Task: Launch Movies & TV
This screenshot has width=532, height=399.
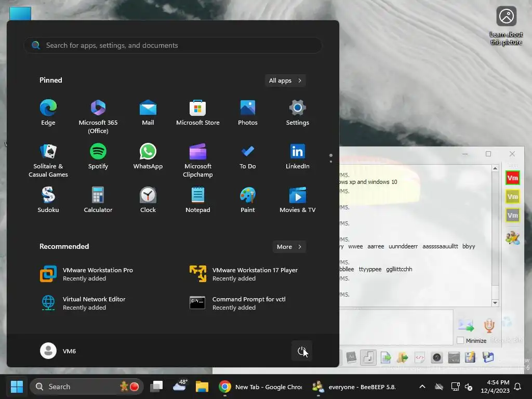Action: (x=298, y=200)
